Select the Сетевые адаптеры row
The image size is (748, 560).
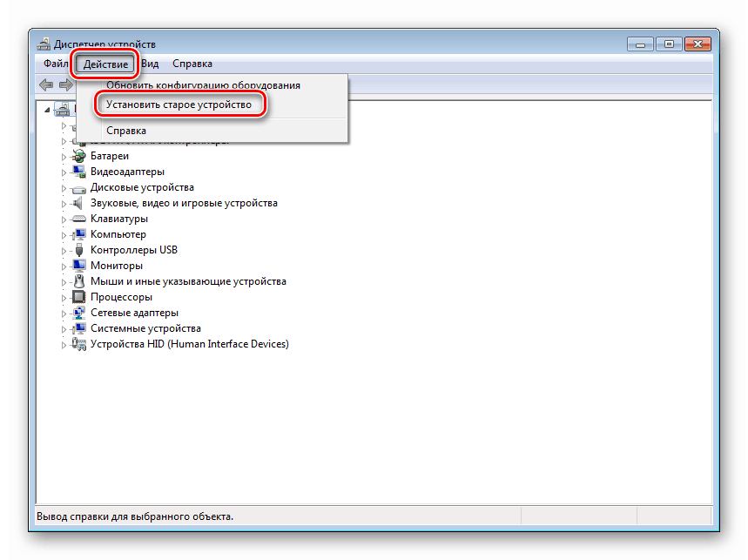click(134, 313)
